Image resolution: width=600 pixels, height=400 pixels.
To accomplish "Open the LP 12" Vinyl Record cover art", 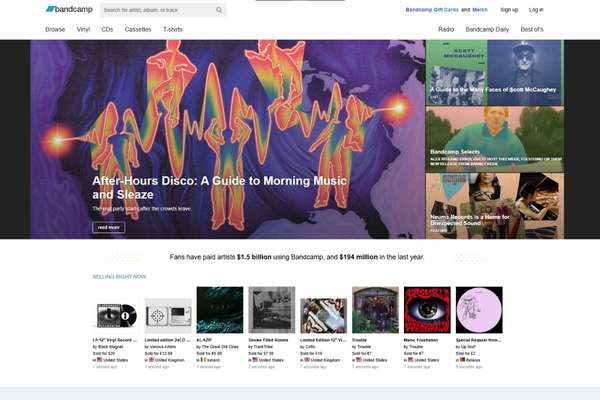I will pos(116,315).
